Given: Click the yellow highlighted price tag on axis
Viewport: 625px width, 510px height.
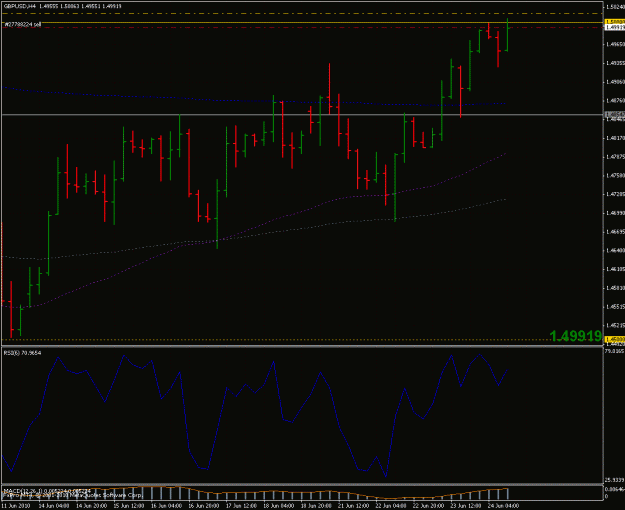Looking at the screenshot, I should [615, 22].
